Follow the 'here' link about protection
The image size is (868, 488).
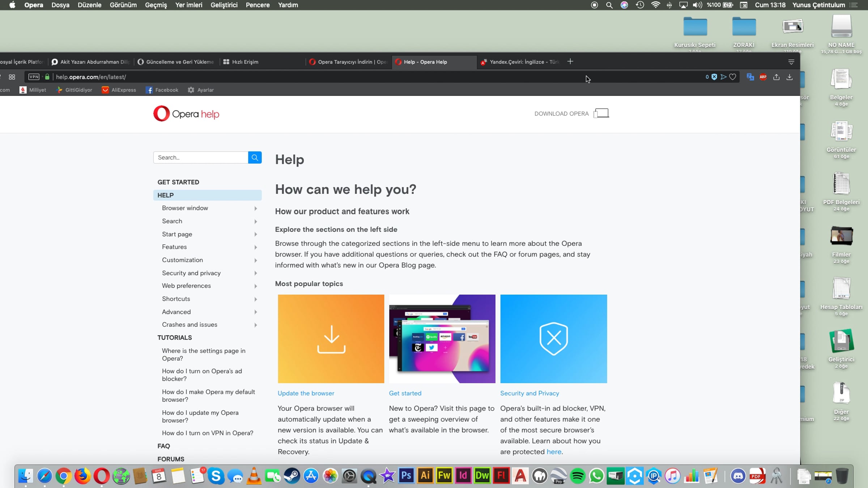554,451
